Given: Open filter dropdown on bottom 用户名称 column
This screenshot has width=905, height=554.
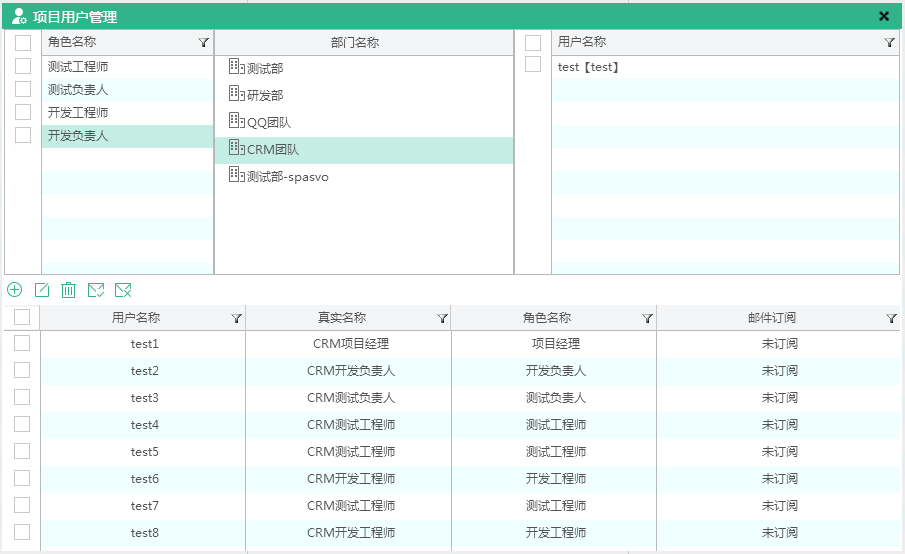Looking at the screenshot, I should (x=236, y=319).
